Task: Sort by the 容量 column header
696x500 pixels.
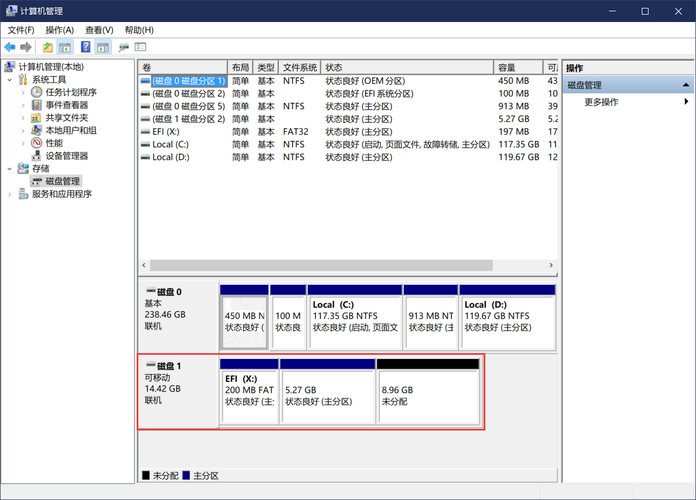Action: tap(518, 67)
